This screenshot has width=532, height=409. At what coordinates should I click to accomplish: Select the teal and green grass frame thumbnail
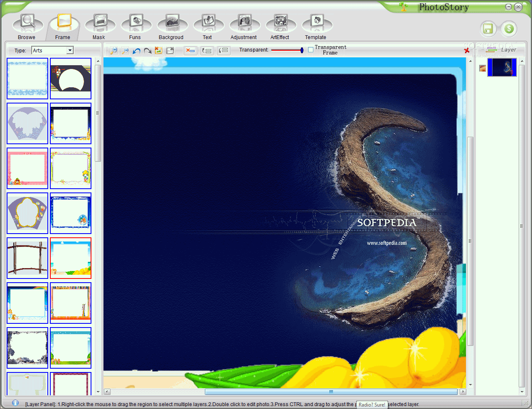[x=71, y=348]
